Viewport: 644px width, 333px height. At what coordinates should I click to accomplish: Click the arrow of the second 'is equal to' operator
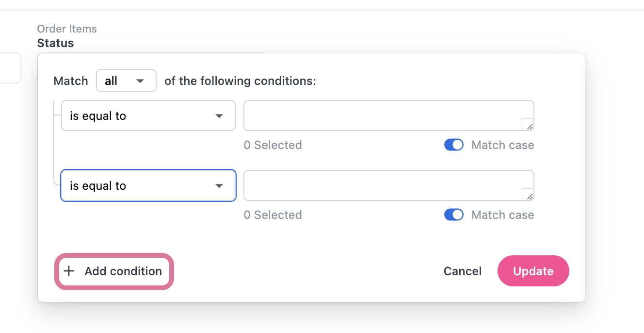[x=219, y=186]
